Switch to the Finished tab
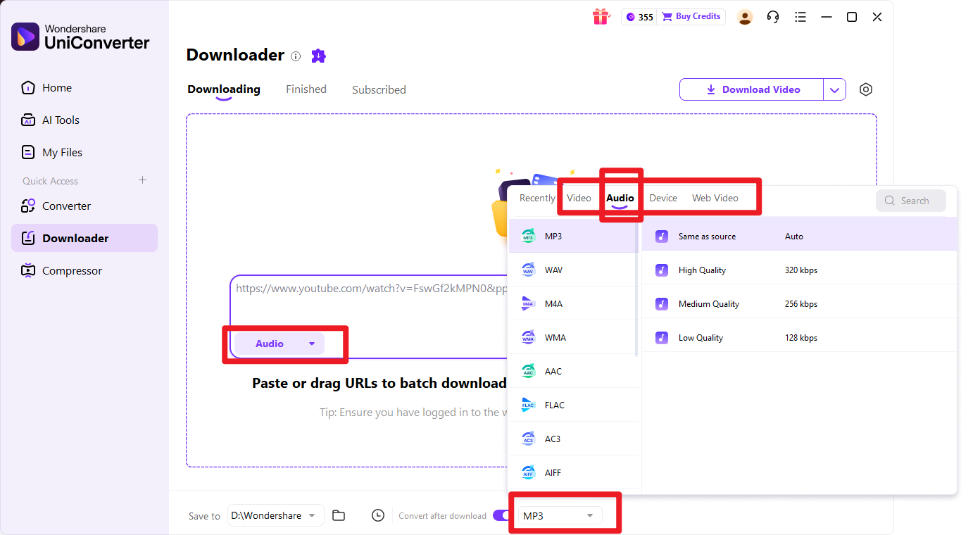Viewport: 980px width, 535px height. (x=306, y=89)
